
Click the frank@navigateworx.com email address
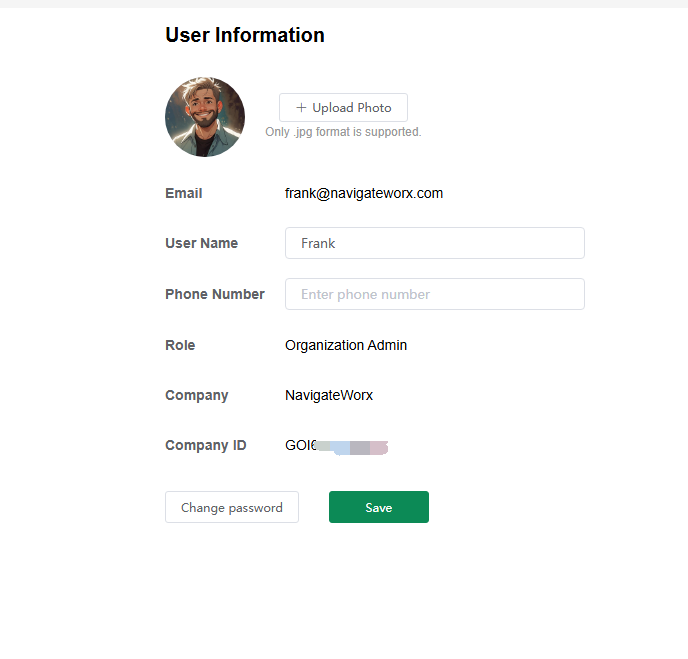[364, 193]
